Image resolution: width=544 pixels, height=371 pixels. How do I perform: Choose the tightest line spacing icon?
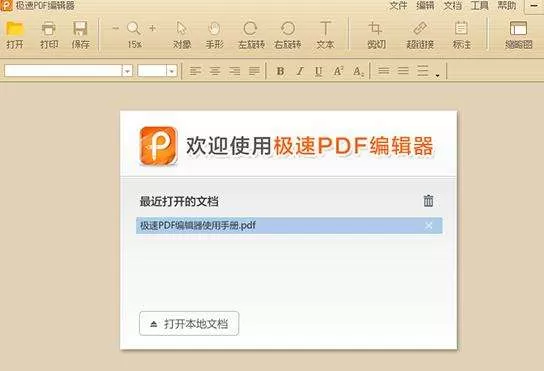[x=383, y=71]
